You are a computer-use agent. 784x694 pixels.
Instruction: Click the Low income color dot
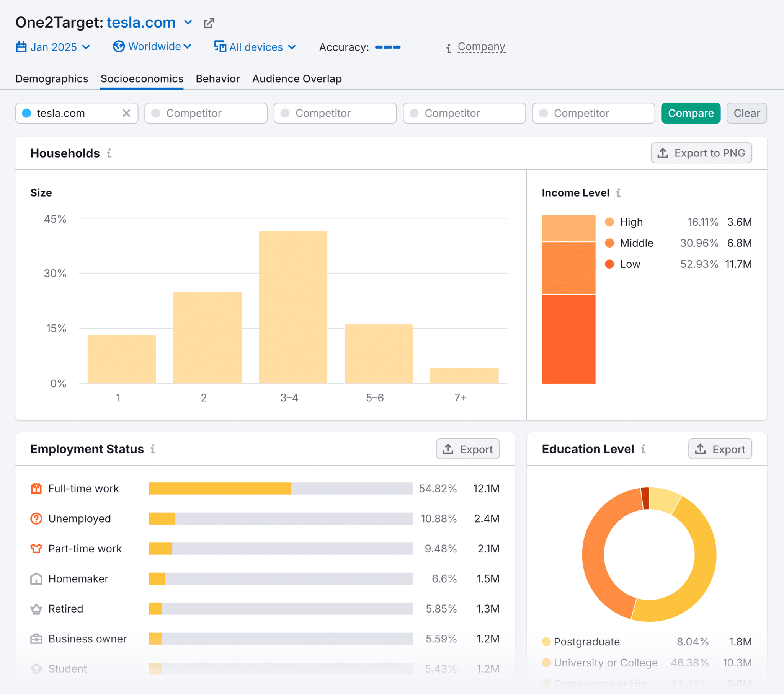tap(609, 264)
